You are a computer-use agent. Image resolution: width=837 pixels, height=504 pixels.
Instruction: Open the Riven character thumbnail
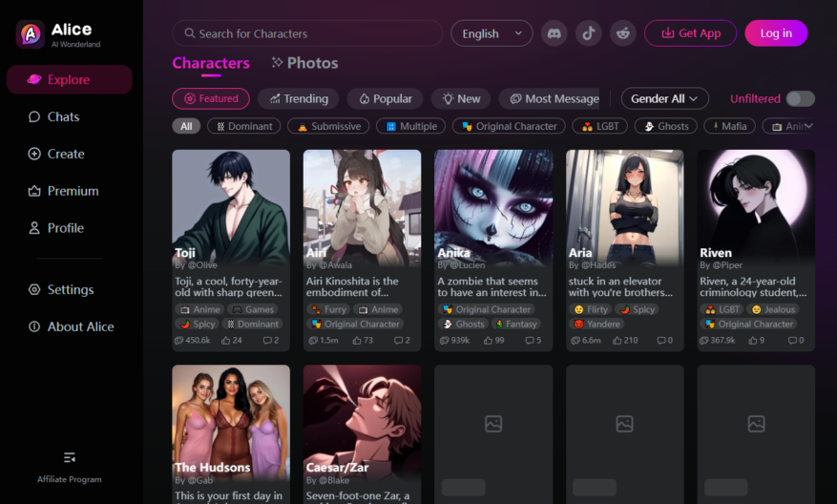756,207
